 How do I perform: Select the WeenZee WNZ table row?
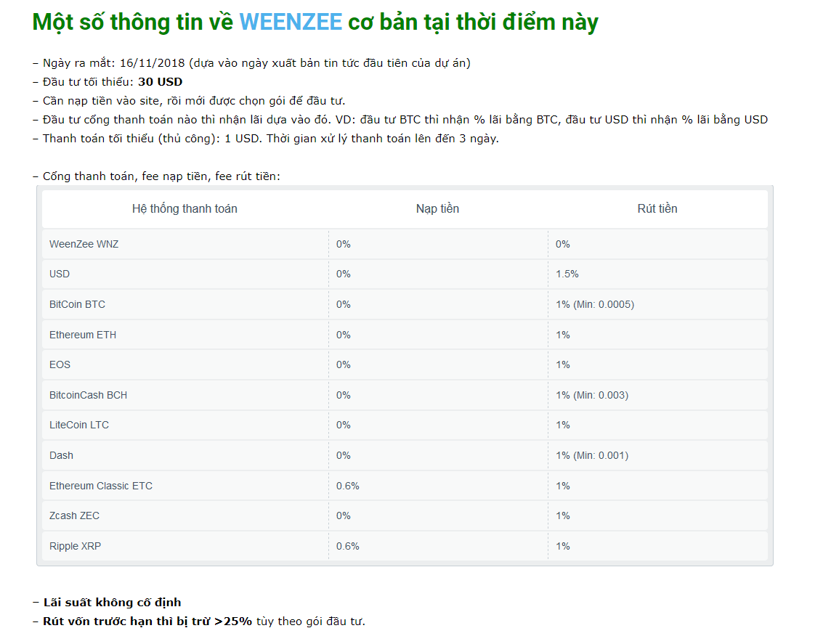click(x=84, y=244)
